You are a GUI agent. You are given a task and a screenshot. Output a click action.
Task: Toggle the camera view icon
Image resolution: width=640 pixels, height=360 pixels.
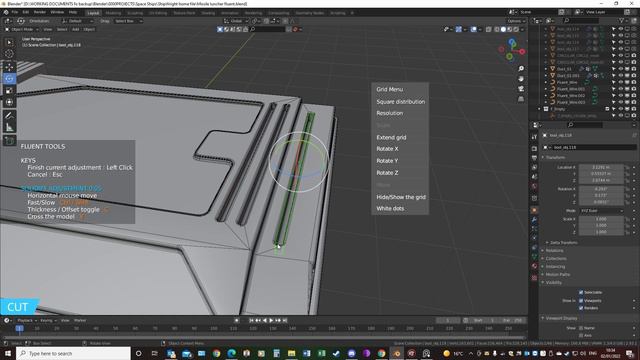[521, 89]
